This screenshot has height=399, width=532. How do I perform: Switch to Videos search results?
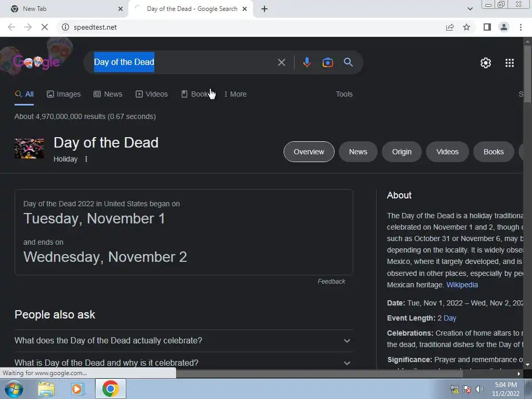tap(152, 94)
